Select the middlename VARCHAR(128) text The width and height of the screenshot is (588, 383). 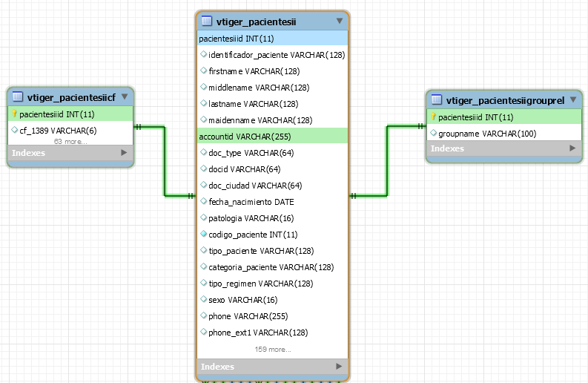point(259,88)
